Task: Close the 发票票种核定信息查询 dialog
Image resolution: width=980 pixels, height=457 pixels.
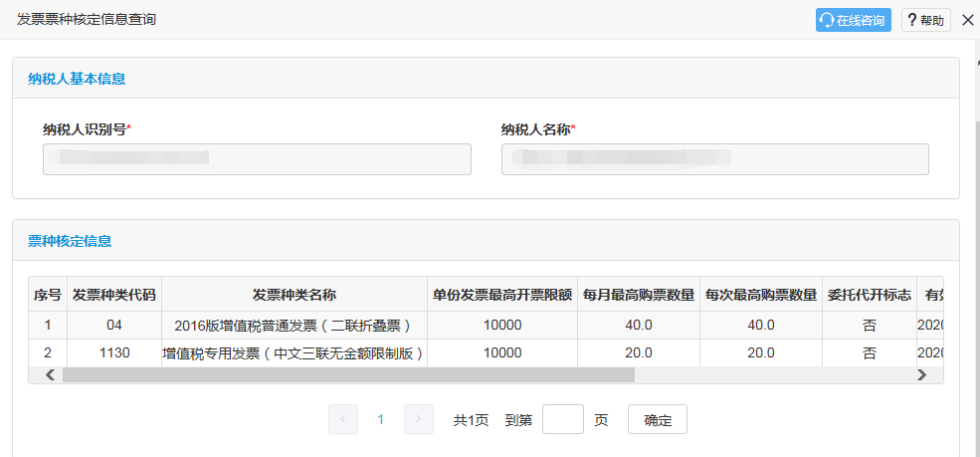Action: tap(967, 20)
